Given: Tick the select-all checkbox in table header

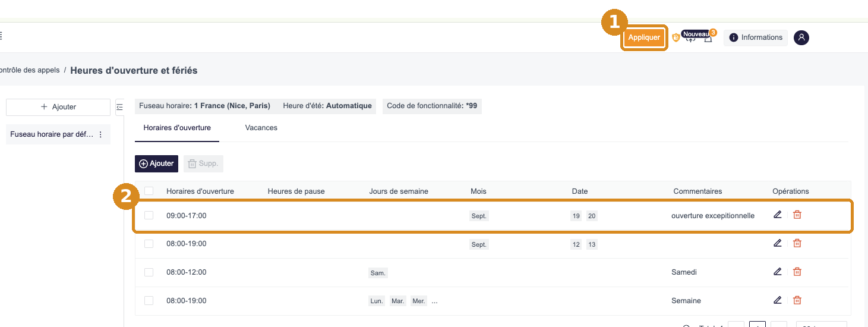Looking at the screenshot, I should [x=149, y=191].
